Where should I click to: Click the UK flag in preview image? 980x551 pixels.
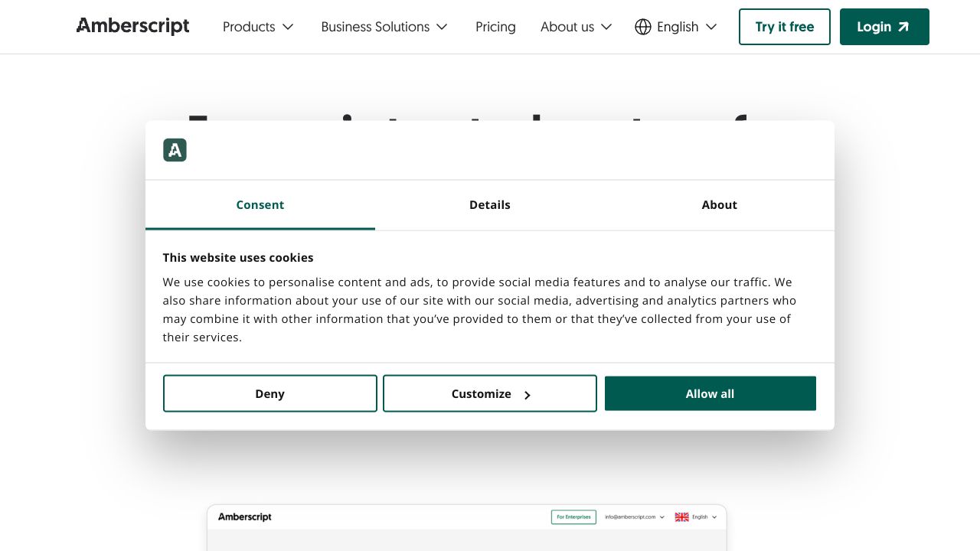[681, 517]
